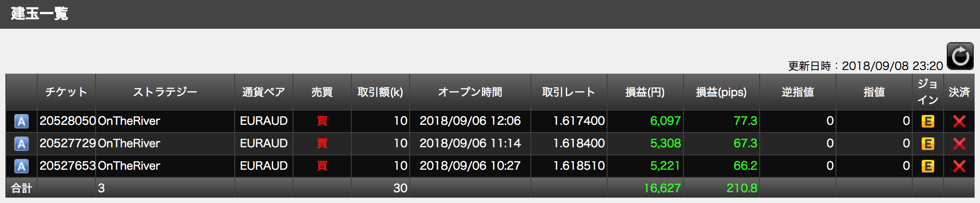Image resolution: width=980 pixels, height=203 pixels.
Task: Close position 20528050 with red X
Action: tap(959, 121)
